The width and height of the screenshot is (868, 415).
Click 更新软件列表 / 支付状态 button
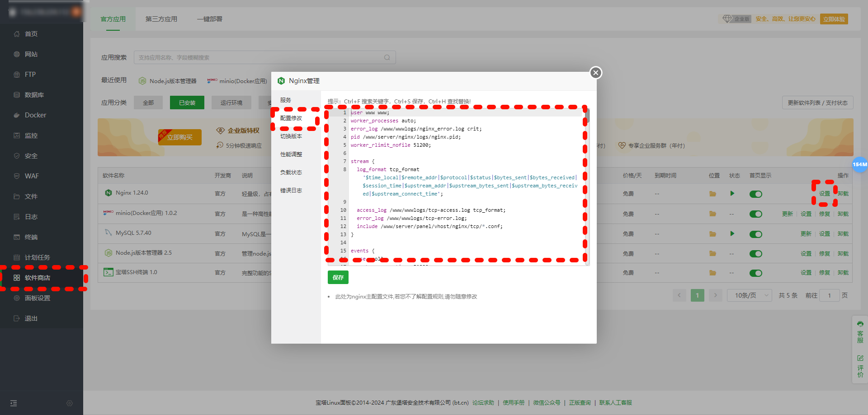point(818,103)
